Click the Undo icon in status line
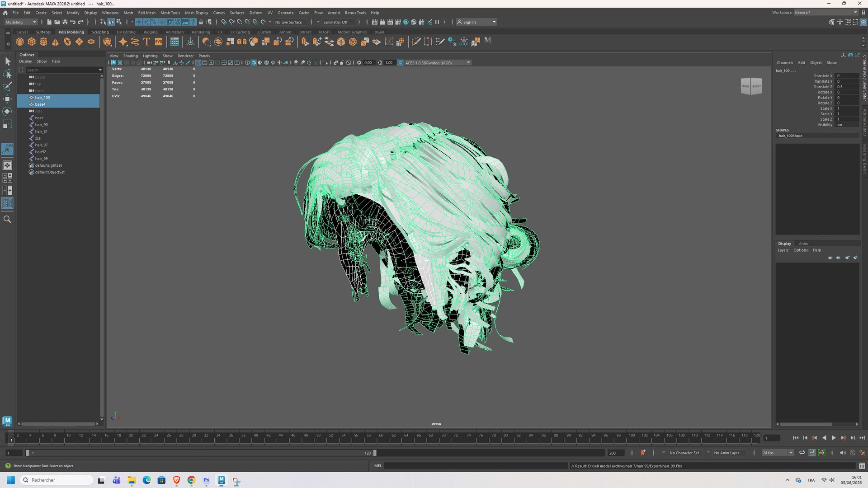This screenshot has height=488, width=868. pos(73,22)
